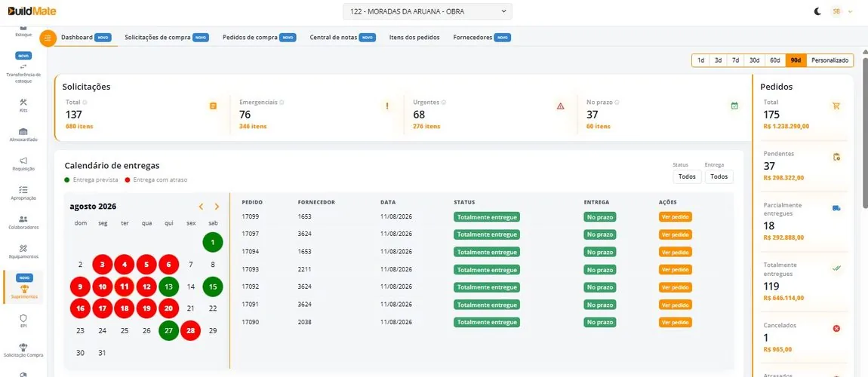Open Apropriação in the sidebar
Viewport: 868px width, 377px height.
click(23, 193)
